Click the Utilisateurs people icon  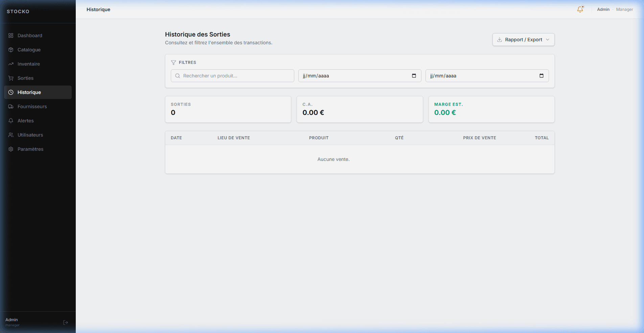pos(11,135)
